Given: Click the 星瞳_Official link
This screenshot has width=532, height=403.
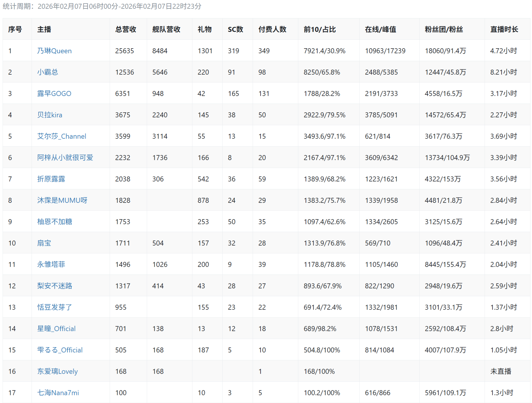Looking at the screenshot, I should coord(56,329).
